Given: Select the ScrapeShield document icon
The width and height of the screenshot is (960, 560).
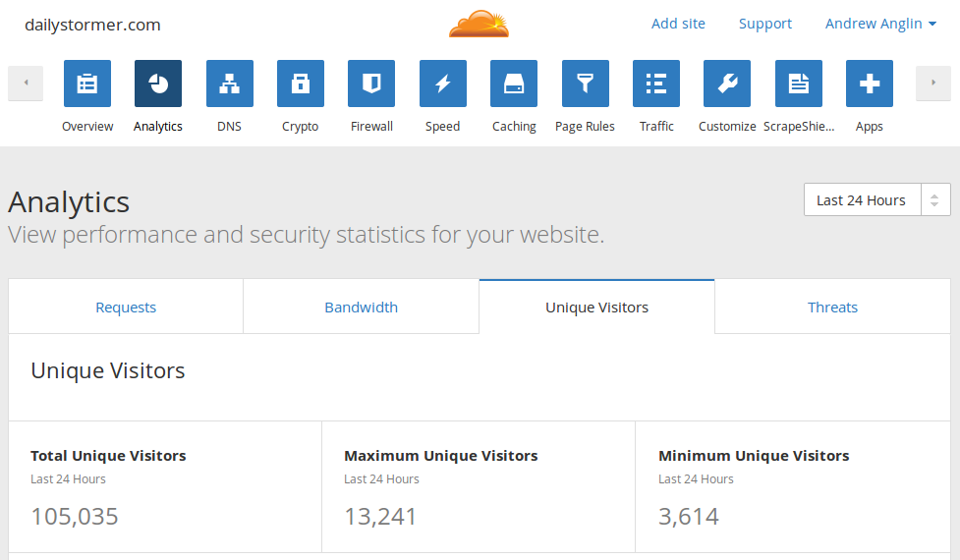Looking at the screenshot, I should click(x=799, y=84).
